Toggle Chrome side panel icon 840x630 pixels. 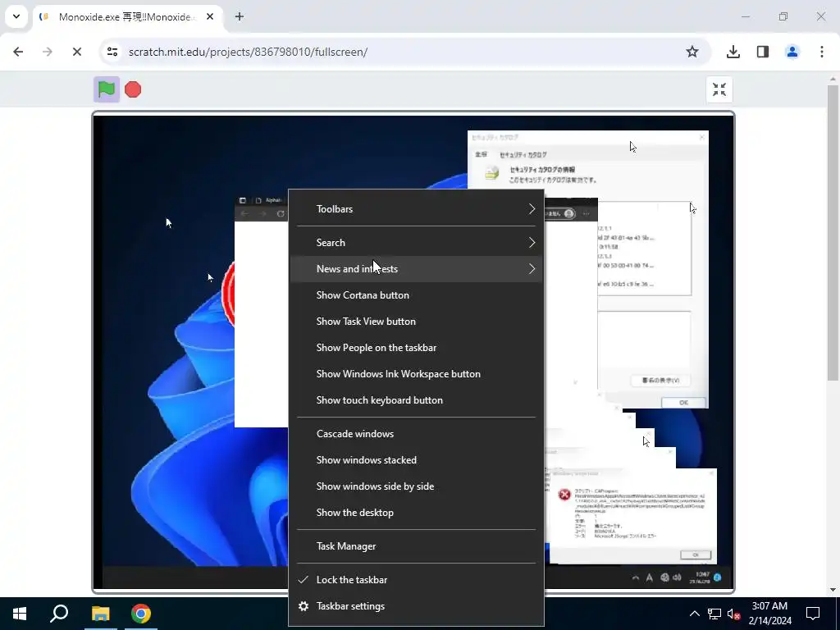click(x=762, y=52)
